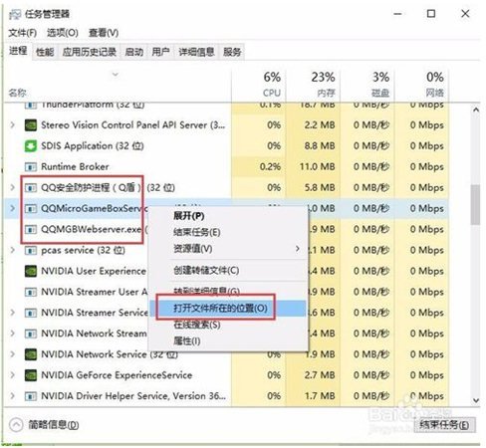This screenshot has height=448, width=486.
Task: Click the pcas service process icon
Action: [31, 250]
